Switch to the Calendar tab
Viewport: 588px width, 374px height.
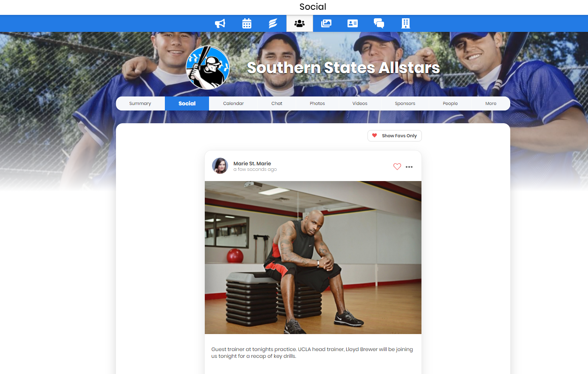pyautogui.click(x=233, y=103)
